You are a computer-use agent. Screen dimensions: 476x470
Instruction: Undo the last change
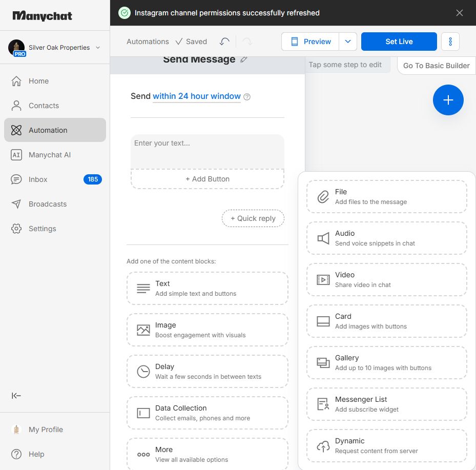point(224,42)
